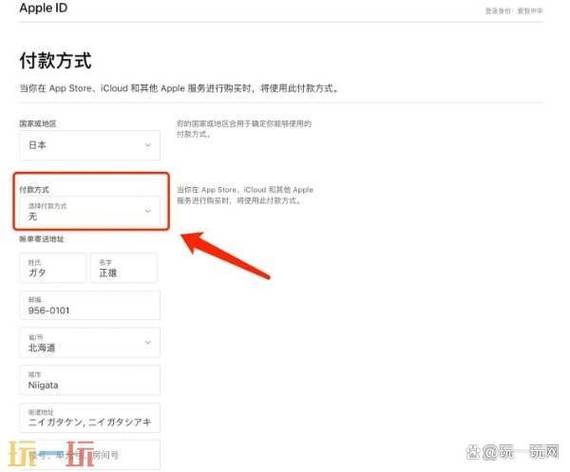Click the 国家或地区 field label

tap(38, 124)
